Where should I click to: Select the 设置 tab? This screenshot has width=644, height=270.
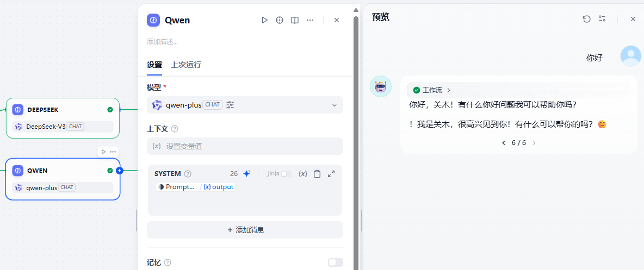154,65
